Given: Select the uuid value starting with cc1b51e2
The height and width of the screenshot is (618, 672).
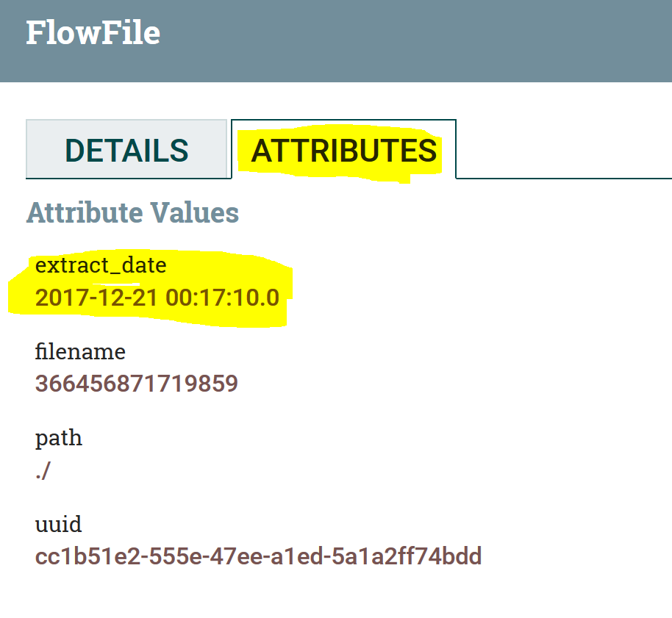Looking at the screenshot, I should [x=257, y=557].
